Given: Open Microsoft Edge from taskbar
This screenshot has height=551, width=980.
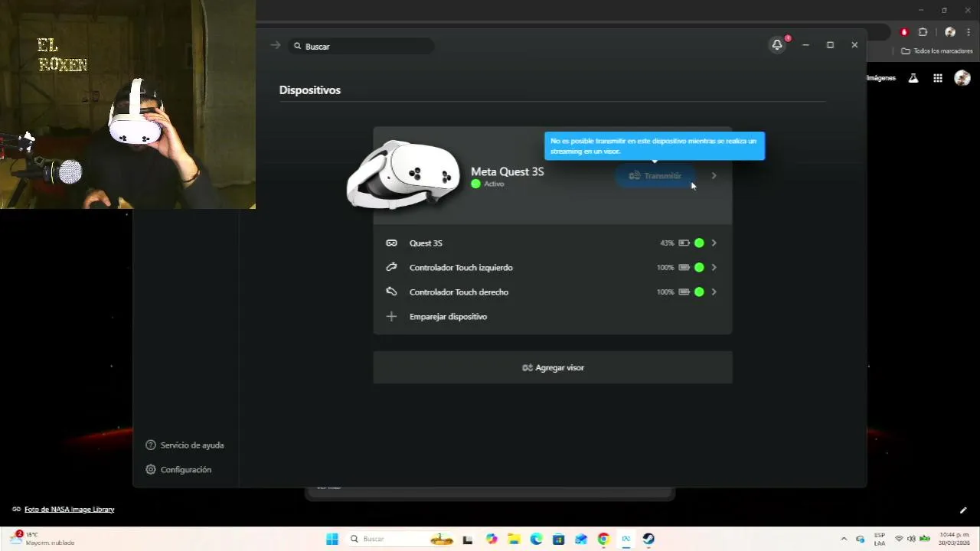Looking at the screenshot, I should click(536, 539).
